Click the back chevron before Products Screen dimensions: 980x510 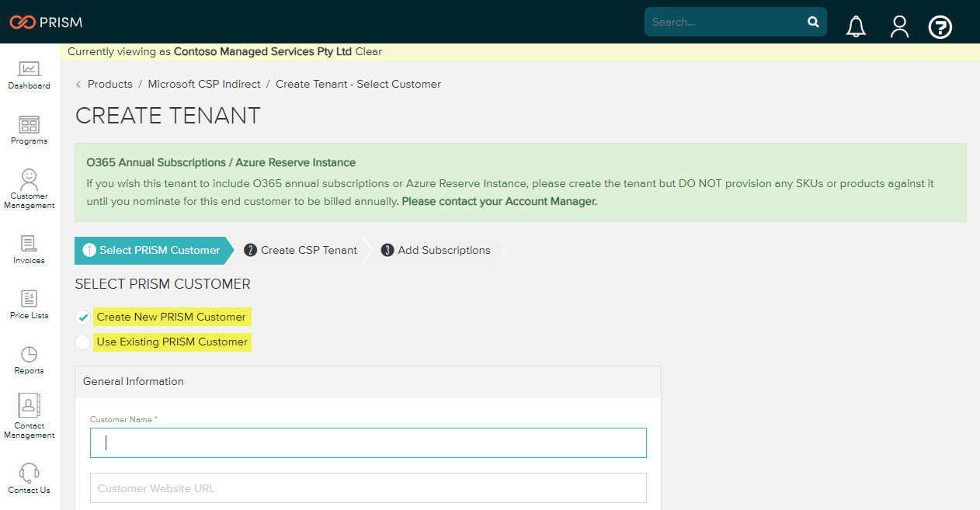78,84
